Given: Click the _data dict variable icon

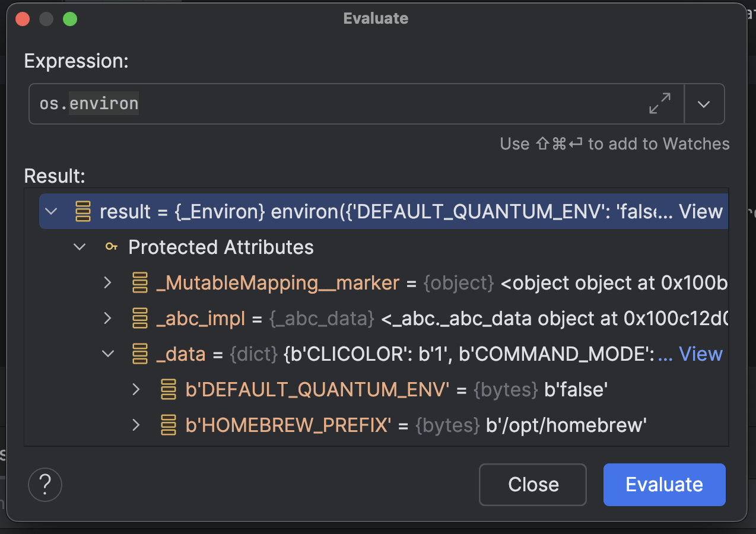Looking at the screenshot, I should (139, 354).
